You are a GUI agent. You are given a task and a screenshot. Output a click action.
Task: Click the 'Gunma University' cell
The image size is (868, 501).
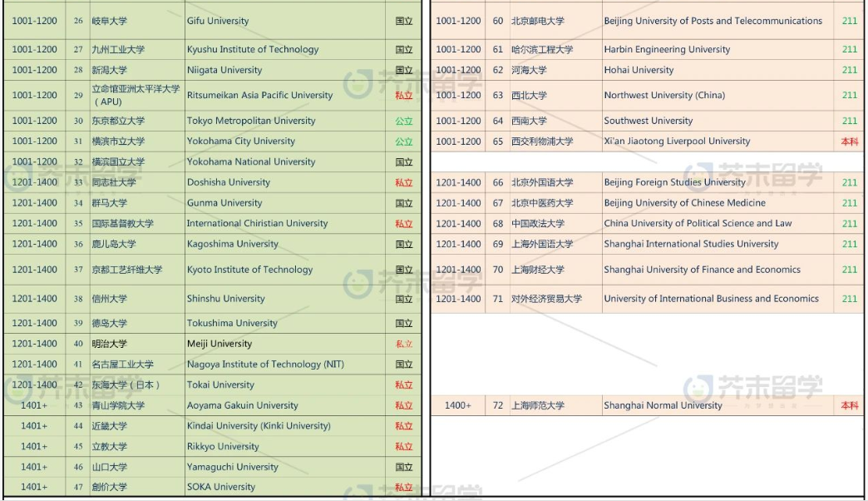(x=285, y=203)
